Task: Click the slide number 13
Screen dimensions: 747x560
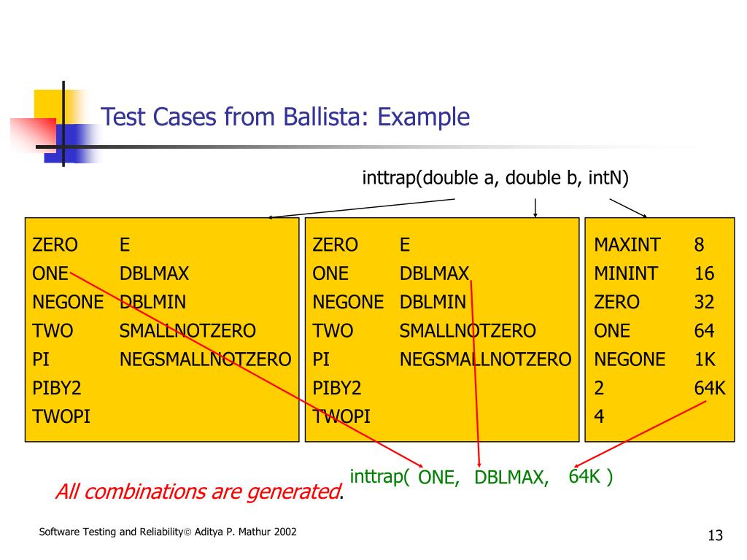Action: coord(715,535)
